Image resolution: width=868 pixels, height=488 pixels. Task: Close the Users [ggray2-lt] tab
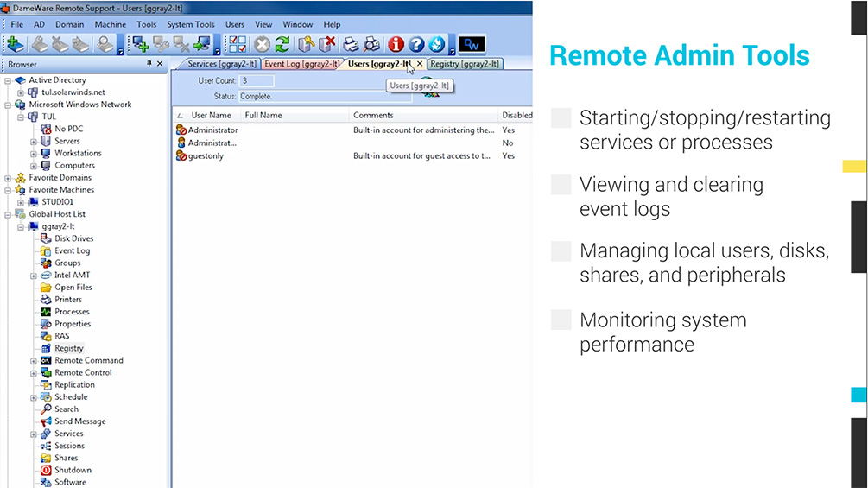point(420,64)
